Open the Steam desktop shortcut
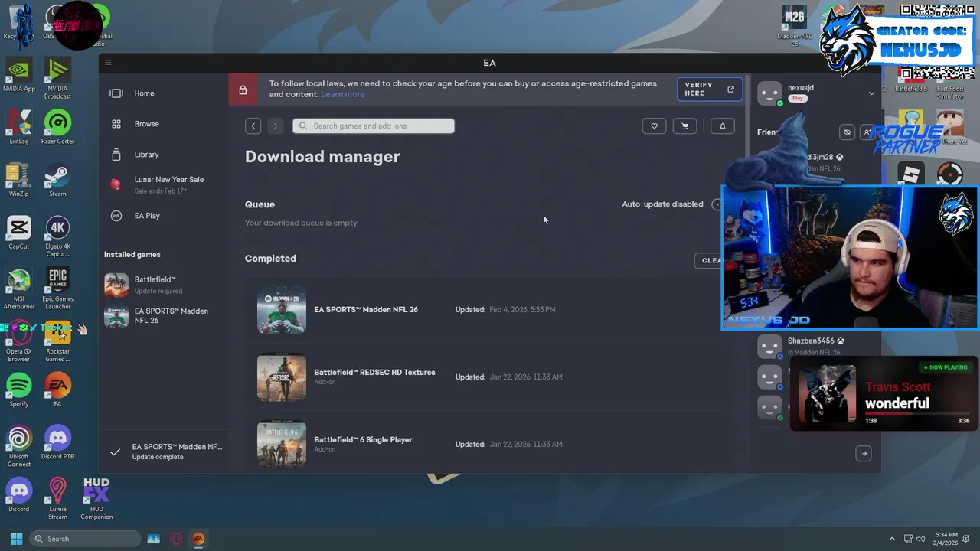 coord(57,181)
